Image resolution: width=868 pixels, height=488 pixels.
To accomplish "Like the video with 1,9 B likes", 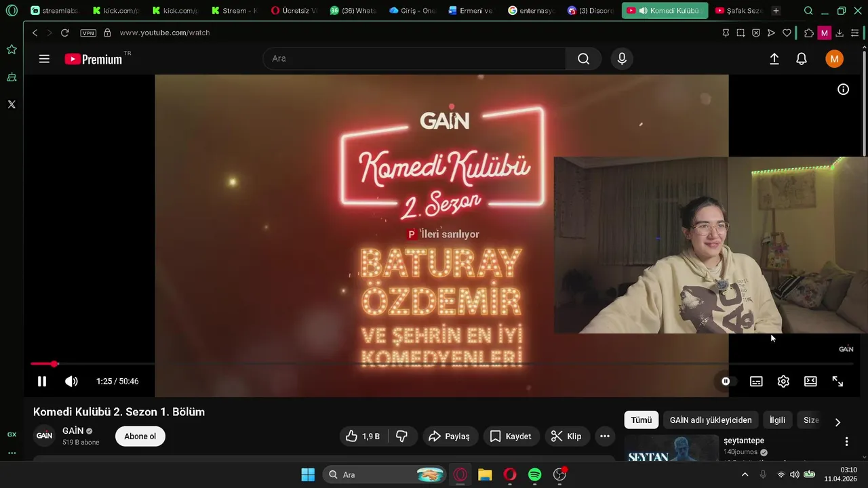I will (x=363, y=436).
